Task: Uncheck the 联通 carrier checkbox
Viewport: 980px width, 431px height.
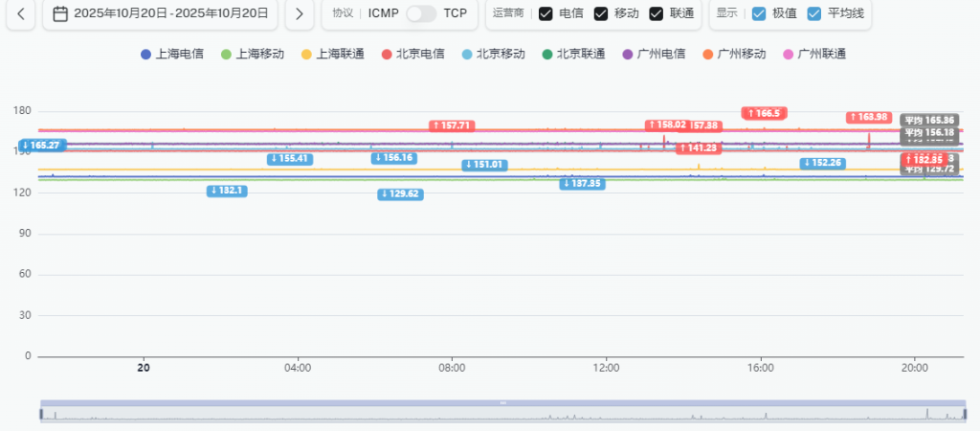Action: tap(657, 13)
